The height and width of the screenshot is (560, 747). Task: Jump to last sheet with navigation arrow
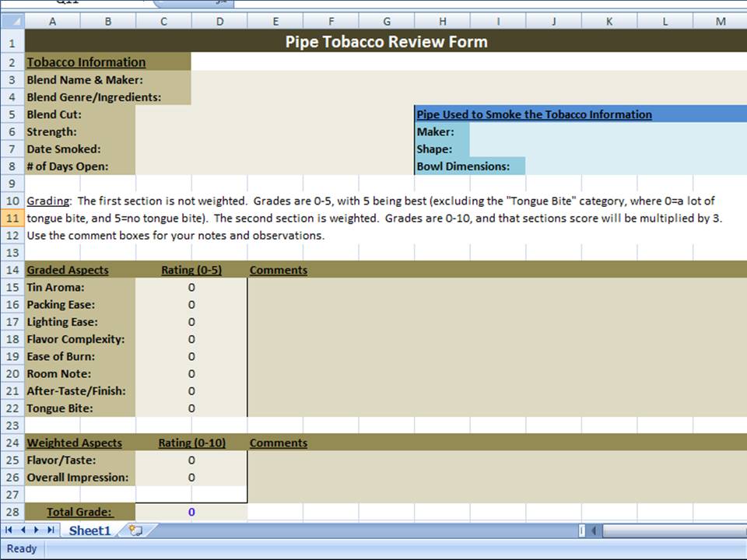(51, 530)
